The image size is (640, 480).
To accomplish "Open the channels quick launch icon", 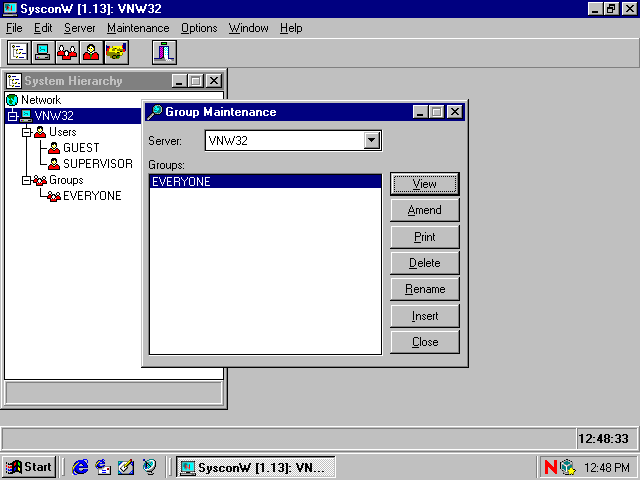I will pos(149,467).
